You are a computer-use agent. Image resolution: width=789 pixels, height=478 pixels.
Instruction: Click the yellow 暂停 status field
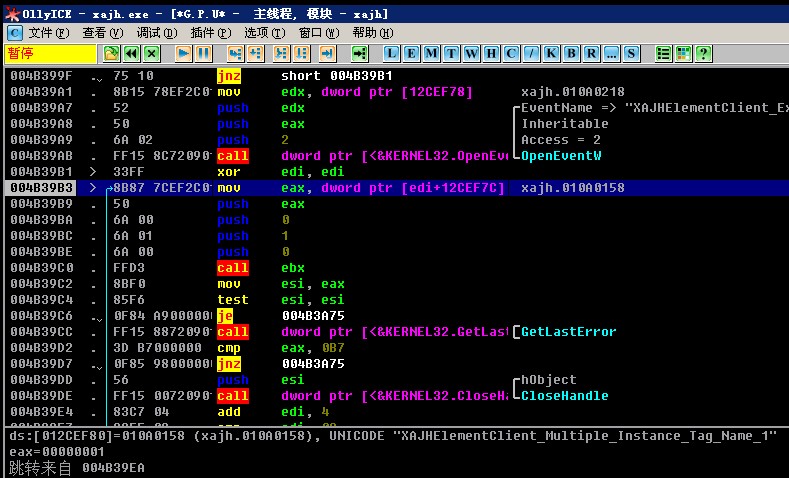[36, 53]
